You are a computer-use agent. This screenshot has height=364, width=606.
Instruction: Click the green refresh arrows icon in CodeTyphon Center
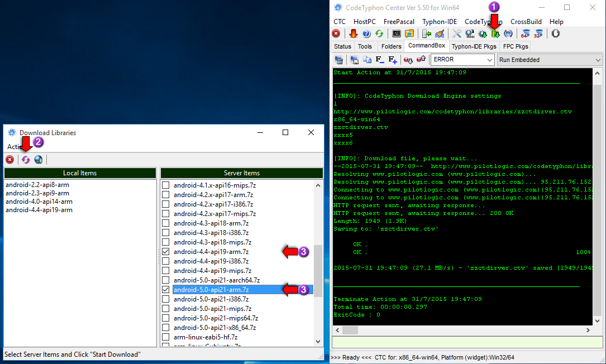[x=379, y=33]
